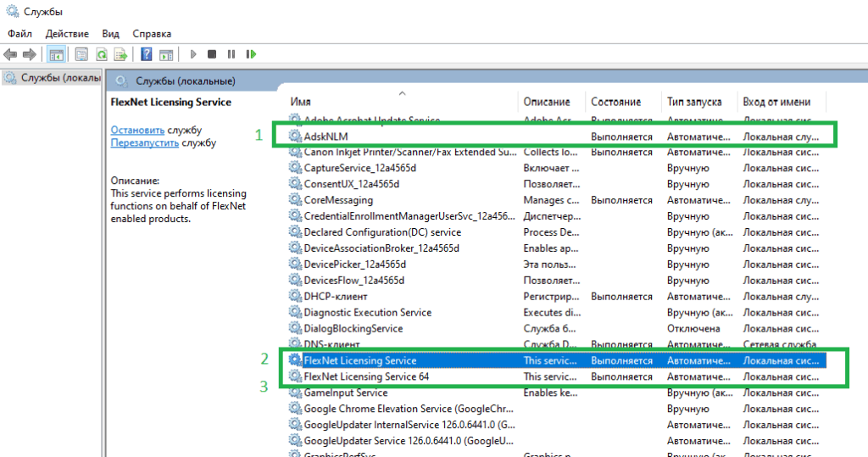
Task: Sort services by the Тип запуска column
Action: [694, 102]
